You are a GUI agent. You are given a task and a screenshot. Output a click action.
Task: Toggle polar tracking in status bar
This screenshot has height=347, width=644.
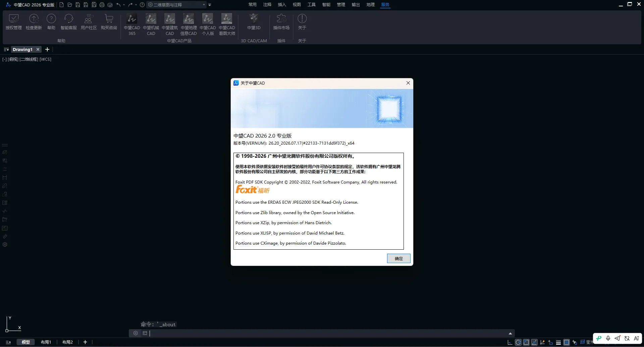pyautogui.click(x=518, y=342)
